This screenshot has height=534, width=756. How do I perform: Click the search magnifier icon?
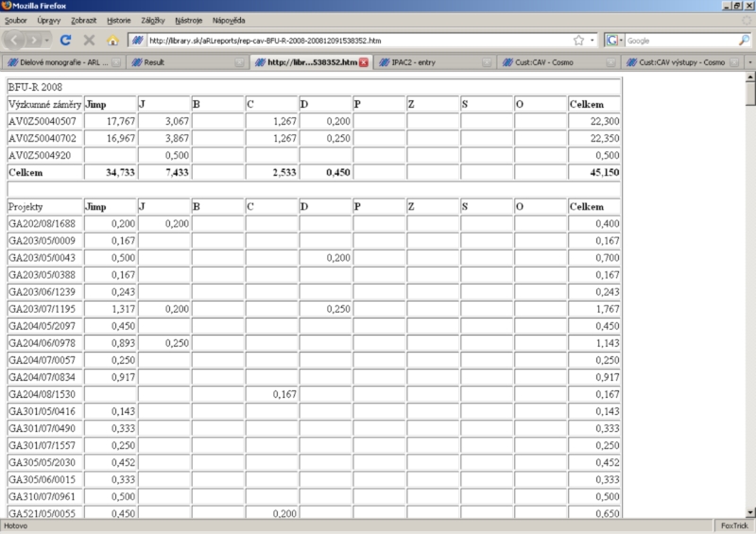click(x=744, y=41)
